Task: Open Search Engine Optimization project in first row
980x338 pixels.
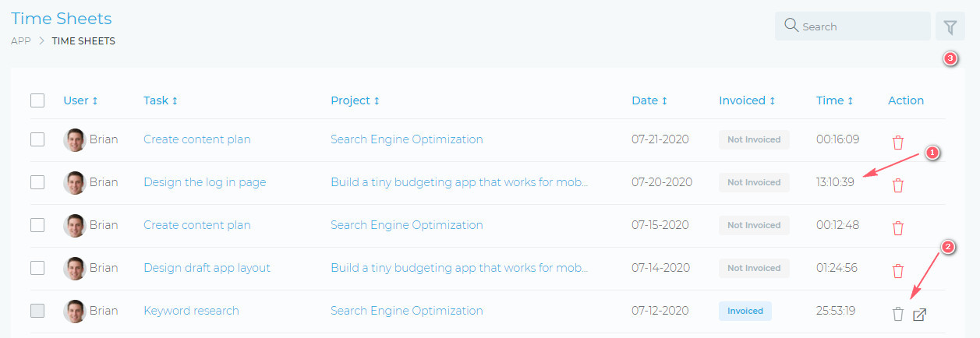Action: (x=406, y=139)
